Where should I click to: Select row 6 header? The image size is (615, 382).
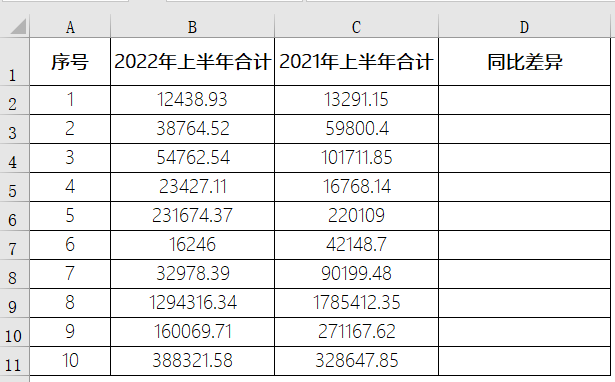(x=15, y=216)
